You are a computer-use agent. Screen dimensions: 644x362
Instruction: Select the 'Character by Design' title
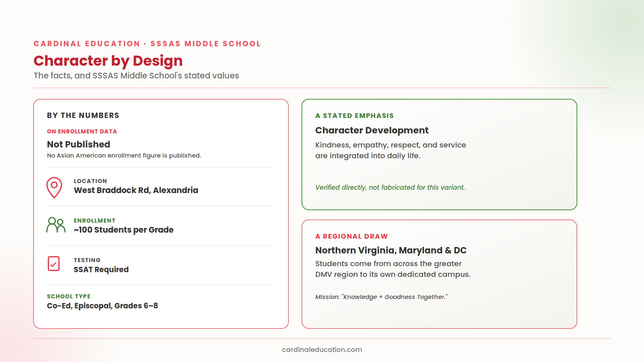pos(108,61)
